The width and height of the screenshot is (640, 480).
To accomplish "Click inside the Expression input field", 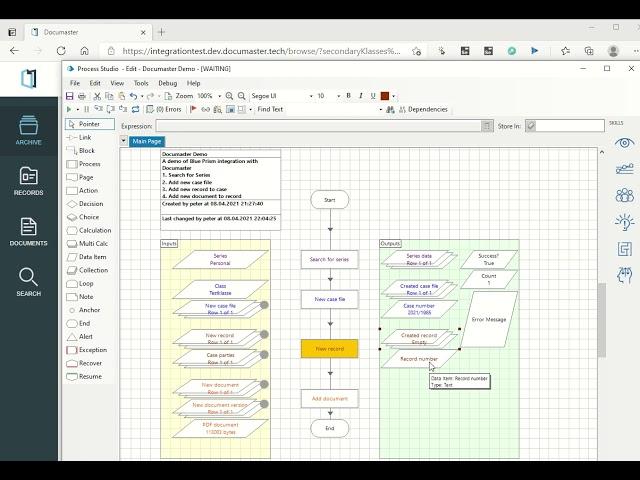I will click(318, 126).
